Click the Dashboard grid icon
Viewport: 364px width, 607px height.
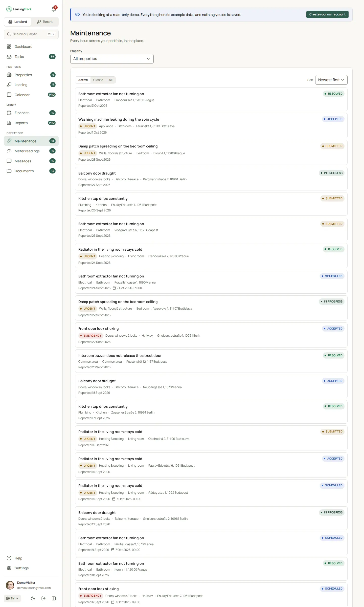[x=9, y=47]
